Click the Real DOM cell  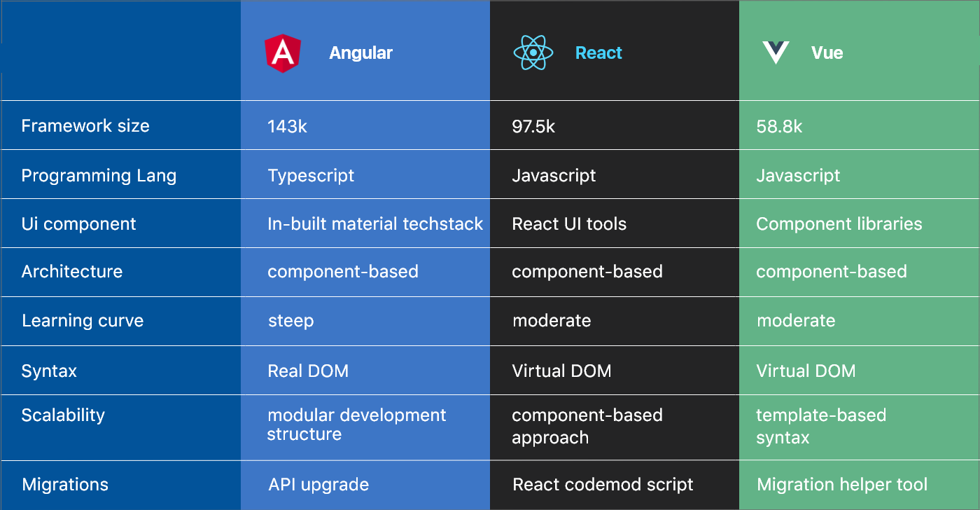coord(308,371)
